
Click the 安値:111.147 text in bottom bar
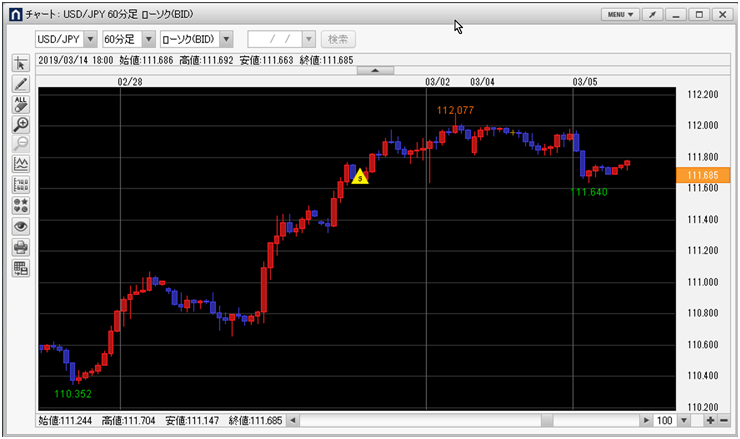click(x=192, y=421)
